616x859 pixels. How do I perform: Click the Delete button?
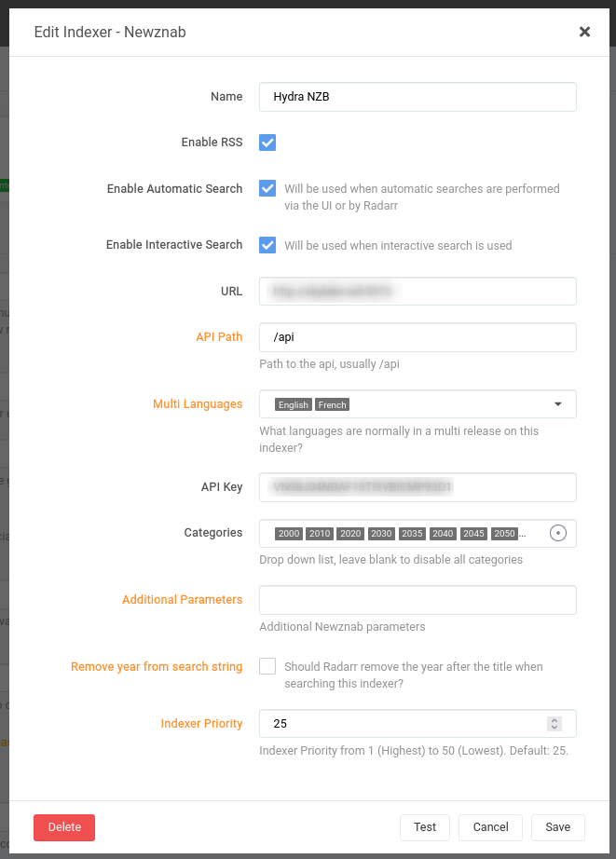tap(63, 827)
